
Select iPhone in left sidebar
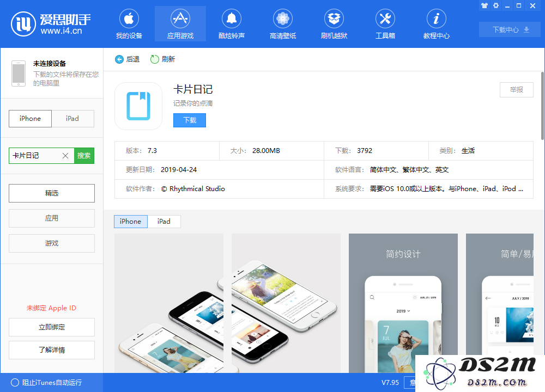point(30,118)
